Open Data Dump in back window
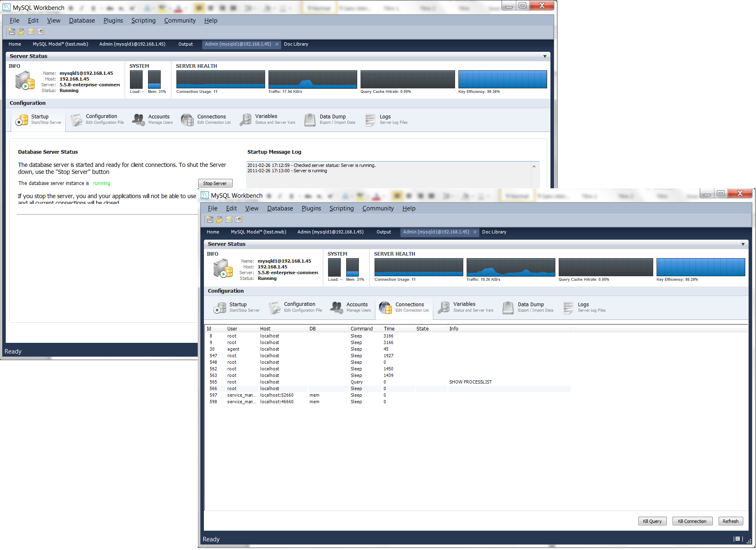This screenshot has height=550, width=756. click(330, 120)
